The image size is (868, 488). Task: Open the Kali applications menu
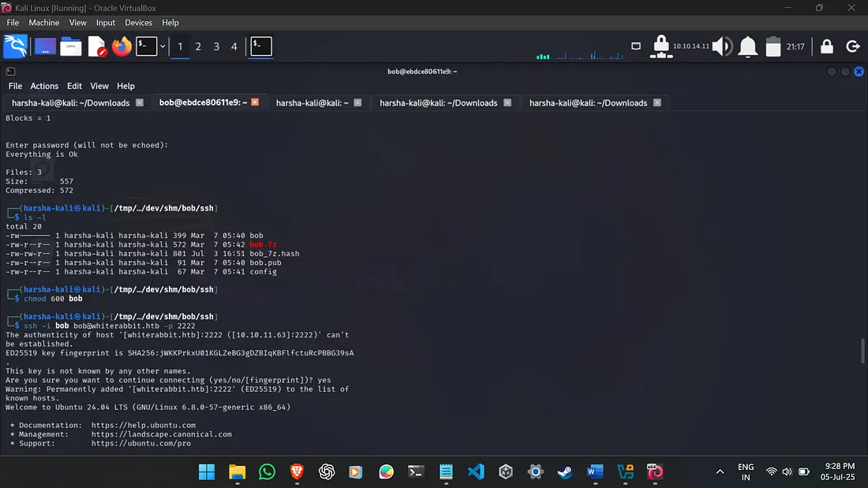click(x=16, y=47)
